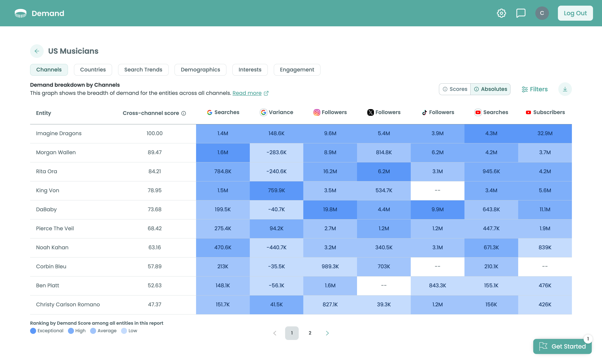Click the DaBaby entity name
The width and height of the screenshot is (602, 364).
click(x=46, y=210)
